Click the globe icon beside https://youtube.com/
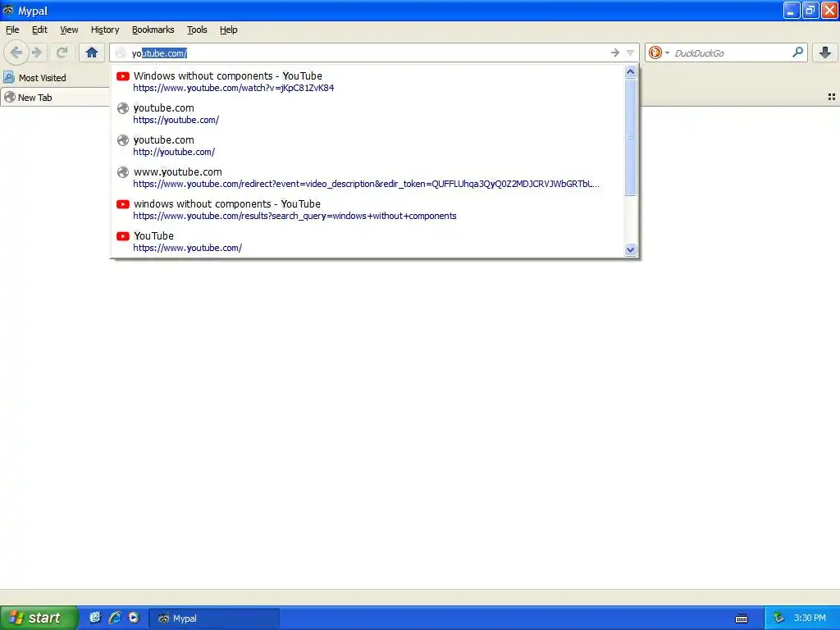 123,108
